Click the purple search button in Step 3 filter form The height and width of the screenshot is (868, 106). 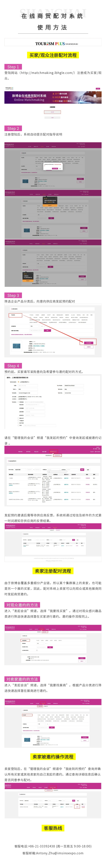[x=48, y=331]
